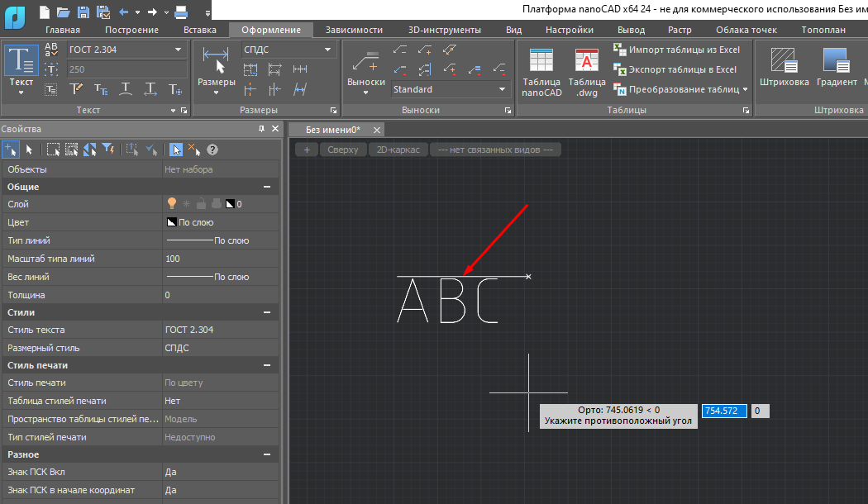
Task: Insert Таблица .dwg table
Action: pos(587,72)
